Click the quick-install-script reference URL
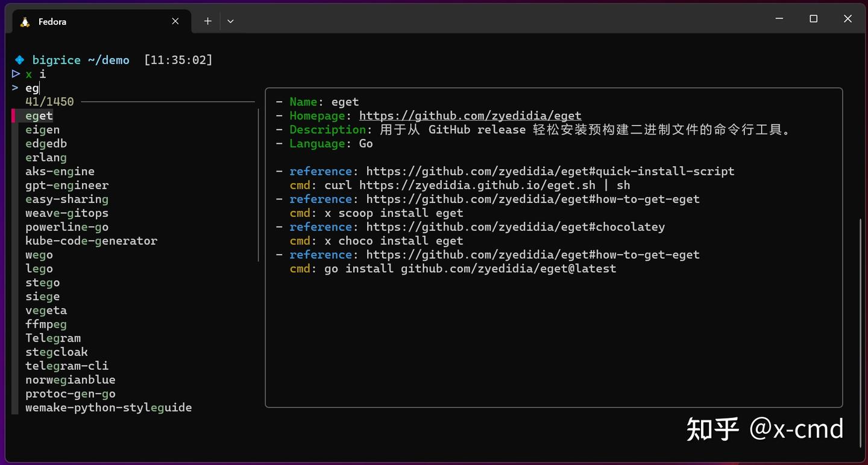The height and width of the screenshot is (465, 868). click(x=550, y=171)
